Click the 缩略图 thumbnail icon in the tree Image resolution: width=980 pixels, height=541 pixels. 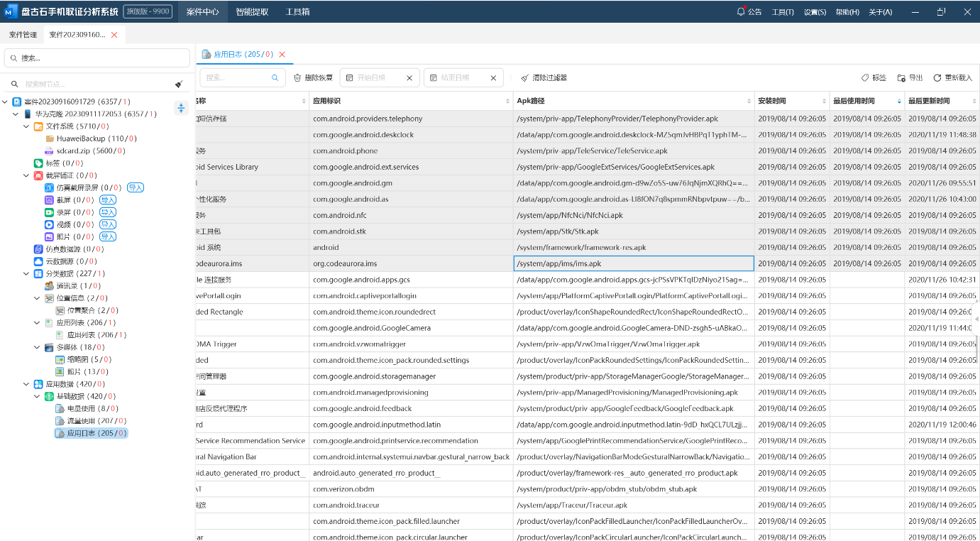(x=60, y=359)
